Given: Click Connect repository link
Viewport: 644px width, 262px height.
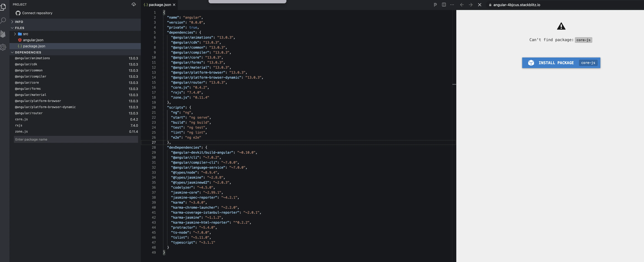Looking at the screenshot, I should pyautogui.click(x=37, y=13).
